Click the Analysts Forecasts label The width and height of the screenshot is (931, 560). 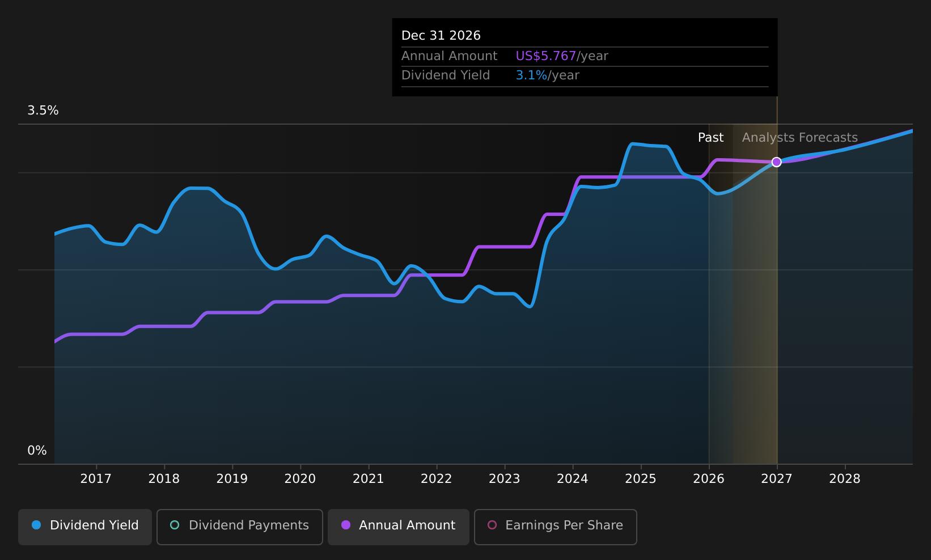tap(799, 138)
